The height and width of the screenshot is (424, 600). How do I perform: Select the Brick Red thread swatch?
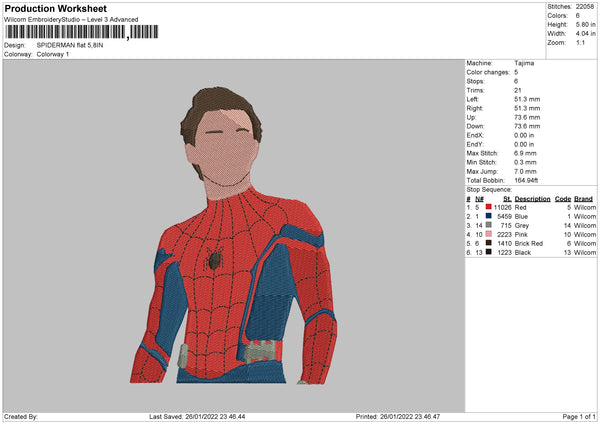(x=488, y=243)
